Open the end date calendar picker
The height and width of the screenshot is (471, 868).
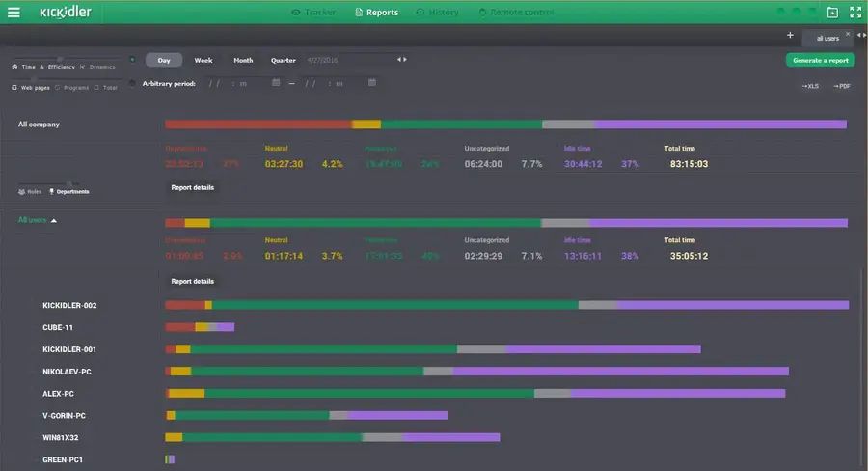click(x=371, y=83)
